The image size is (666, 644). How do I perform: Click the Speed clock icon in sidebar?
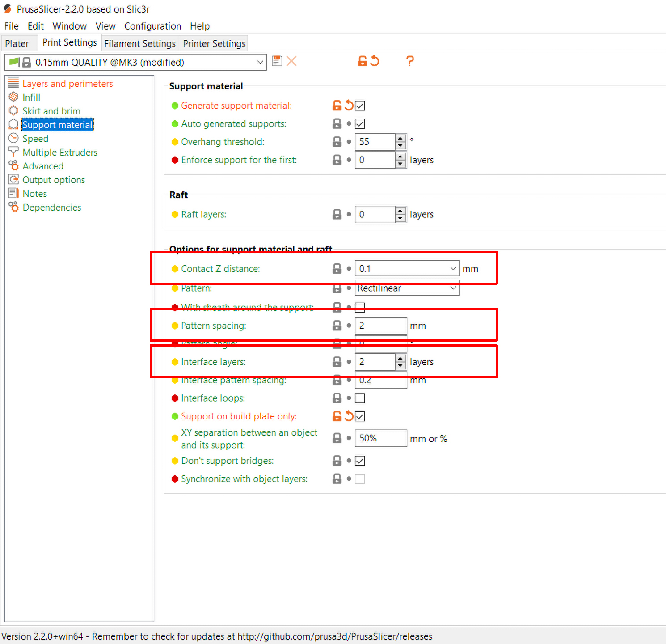[13, 138]
